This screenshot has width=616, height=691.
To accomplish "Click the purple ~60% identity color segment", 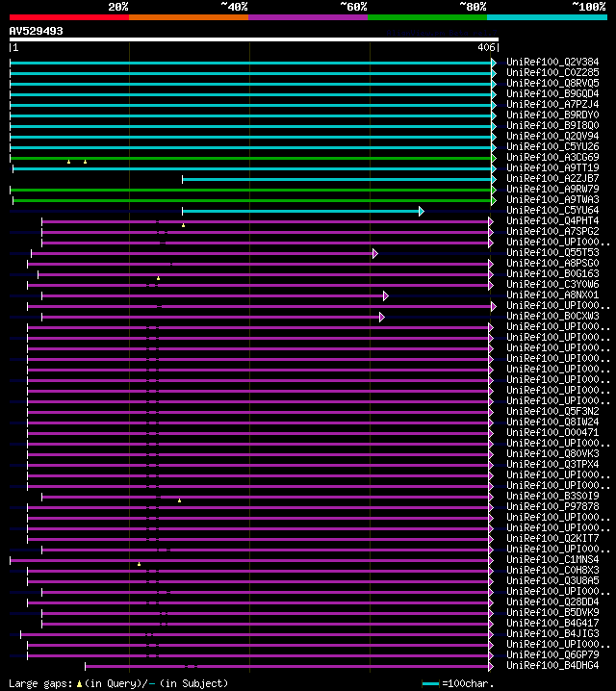I will coord(308,17).
